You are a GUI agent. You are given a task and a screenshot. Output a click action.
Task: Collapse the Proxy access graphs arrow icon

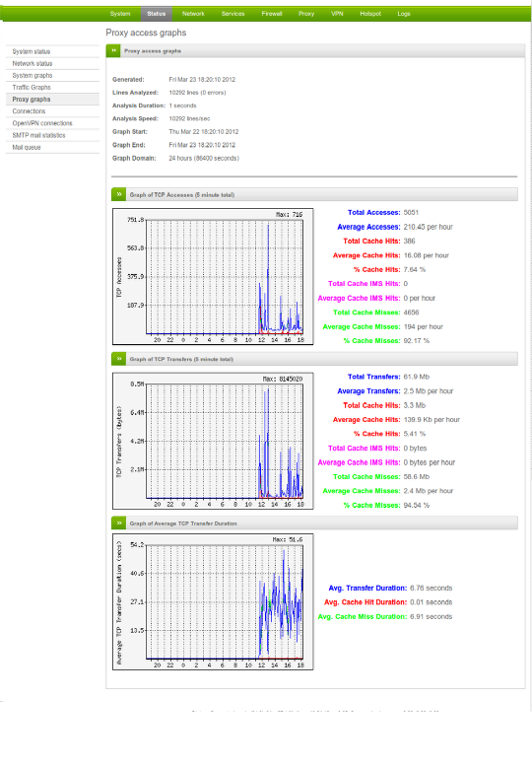tap(113, 50)
